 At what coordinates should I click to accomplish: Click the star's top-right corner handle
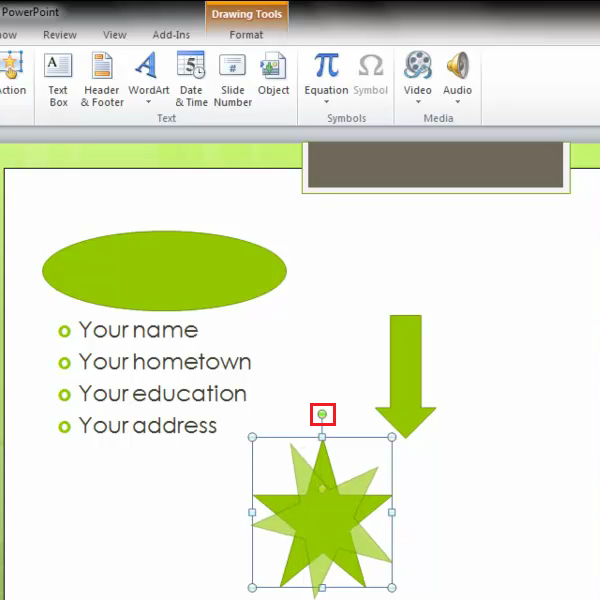[392, 437]
